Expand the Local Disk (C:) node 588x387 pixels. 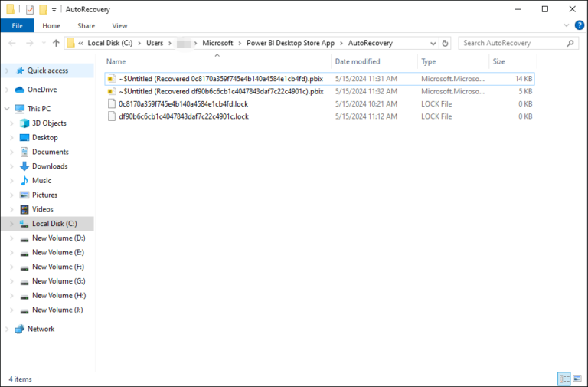(x=11, y=224)
